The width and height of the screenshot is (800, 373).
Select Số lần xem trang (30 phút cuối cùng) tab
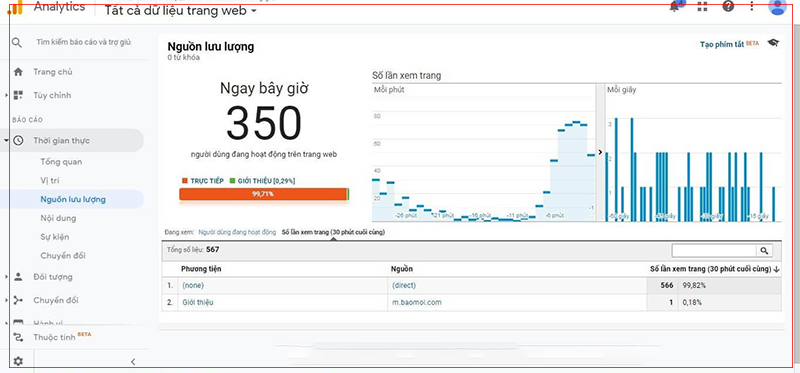(333, 232)
